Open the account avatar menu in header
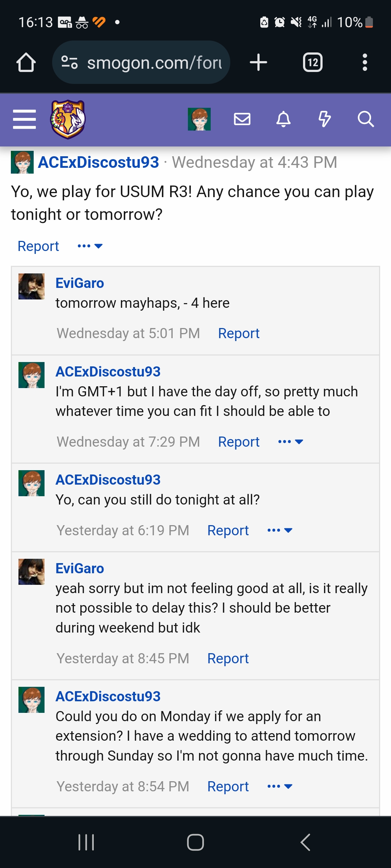This screenshot has width=391, height=868. point(199,119)
